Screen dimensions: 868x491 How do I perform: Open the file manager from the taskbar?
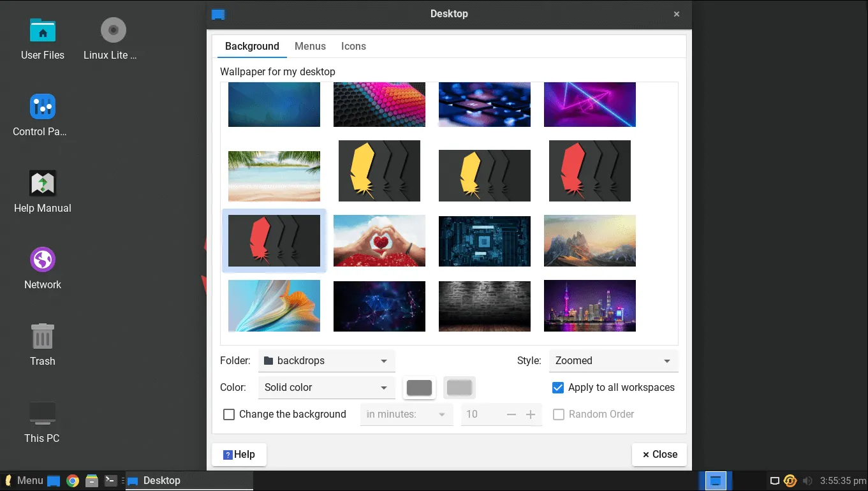91,480
